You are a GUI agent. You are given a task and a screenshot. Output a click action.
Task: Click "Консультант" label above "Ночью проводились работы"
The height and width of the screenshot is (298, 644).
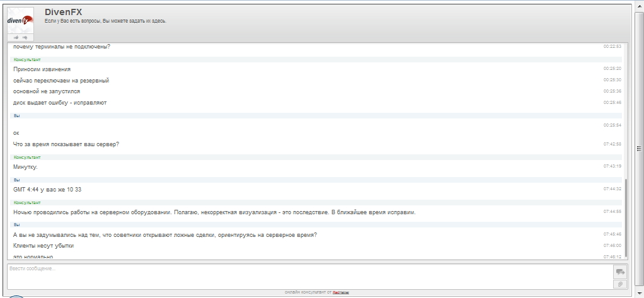[x=27, y=202]
